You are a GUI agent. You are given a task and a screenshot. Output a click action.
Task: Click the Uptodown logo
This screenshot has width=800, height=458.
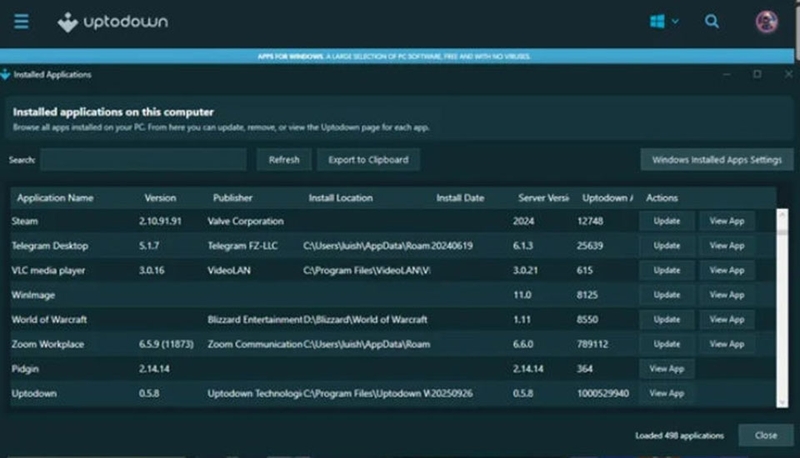tap(113, 22)
